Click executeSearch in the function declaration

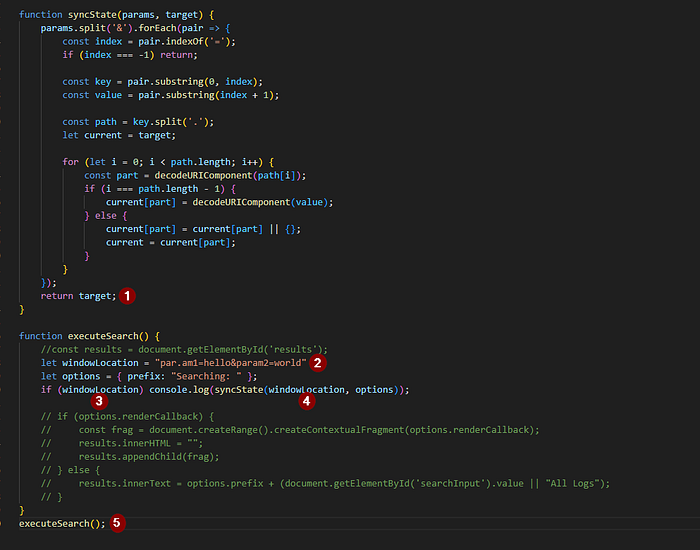click(103, 336)
